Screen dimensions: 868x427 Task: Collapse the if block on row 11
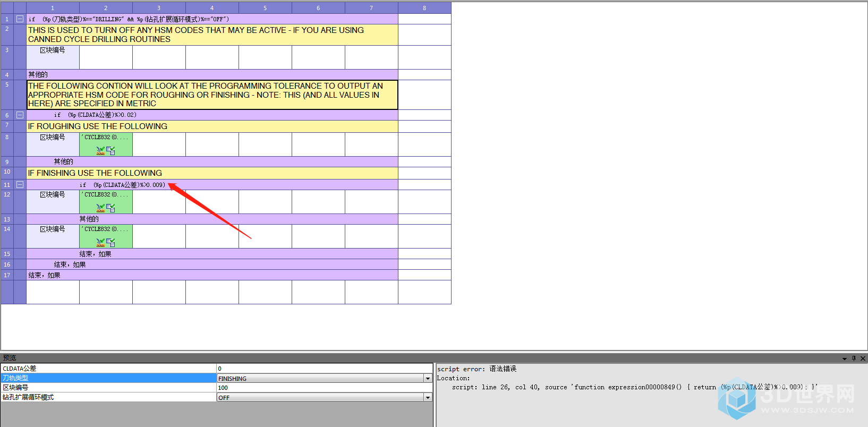pos(20,185)
